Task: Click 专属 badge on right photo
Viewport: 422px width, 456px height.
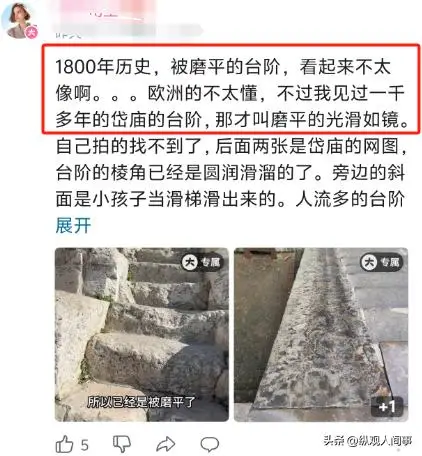Action: pos(381,263)
